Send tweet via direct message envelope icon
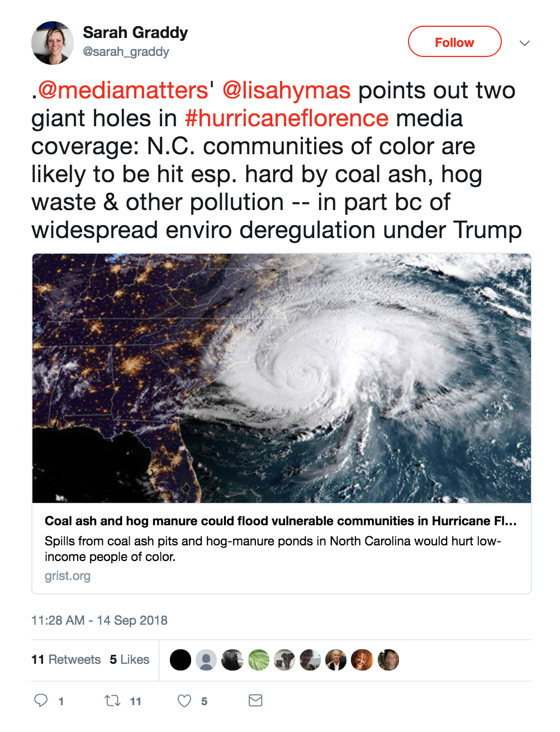 255,701
